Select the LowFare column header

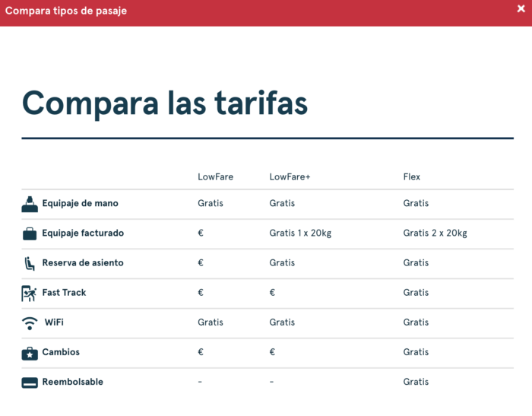[x=215, y=177]
